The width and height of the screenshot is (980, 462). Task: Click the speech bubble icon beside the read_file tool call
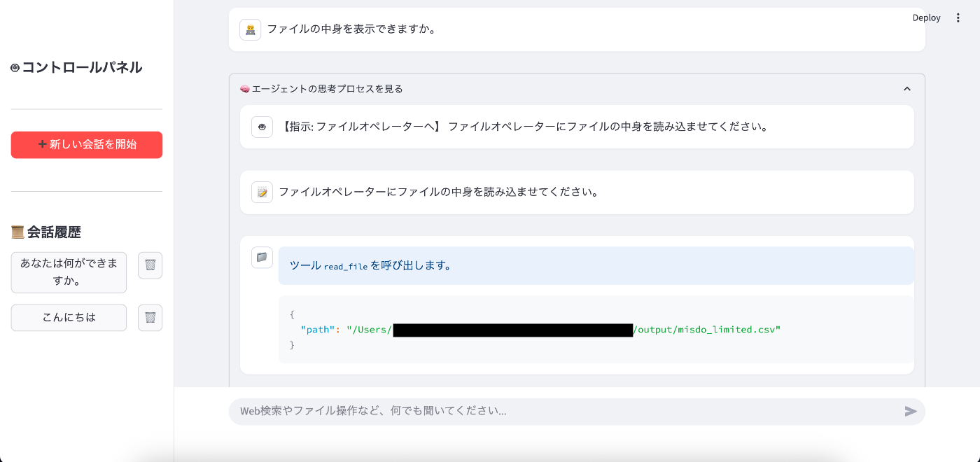pyautogui.click(x=262, y=257)
